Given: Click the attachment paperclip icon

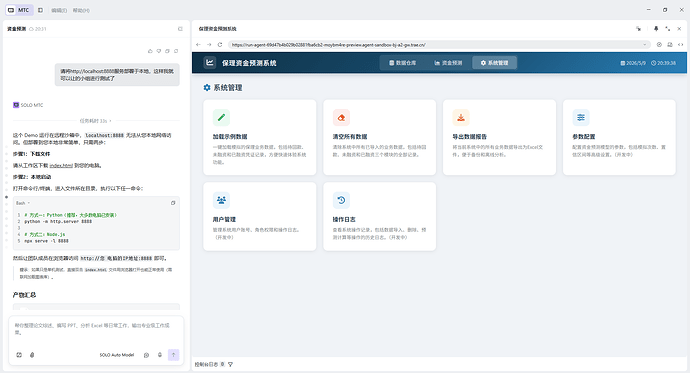Looking at the screenshot, I should [32, 355].
